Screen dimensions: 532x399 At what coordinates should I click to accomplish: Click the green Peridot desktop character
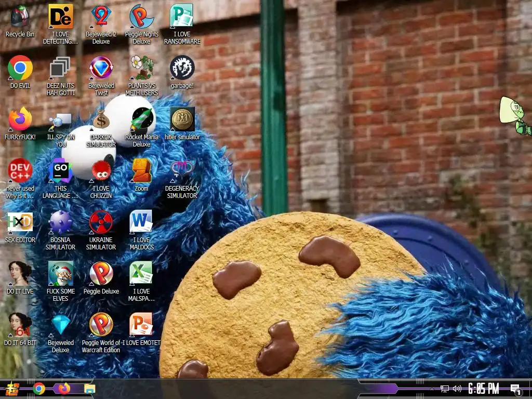[x=515, y=116]
